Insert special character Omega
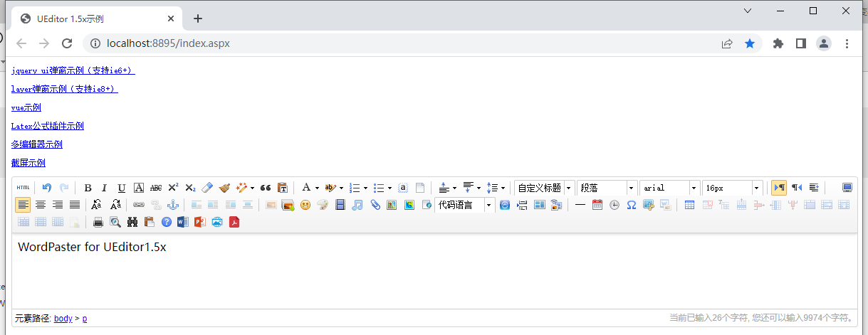Image resolution: width=868 pixels, height=335 pixels. tap(631, 205)
